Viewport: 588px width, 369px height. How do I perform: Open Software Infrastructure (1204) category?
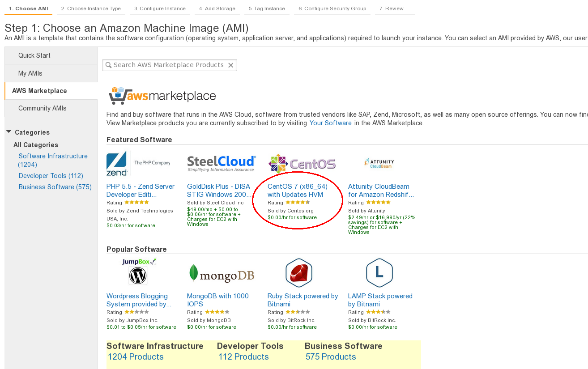pos(53,160)
